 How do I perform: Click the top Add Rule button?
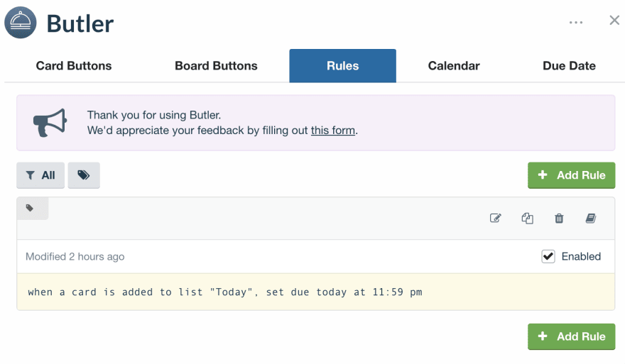[571, 175]
